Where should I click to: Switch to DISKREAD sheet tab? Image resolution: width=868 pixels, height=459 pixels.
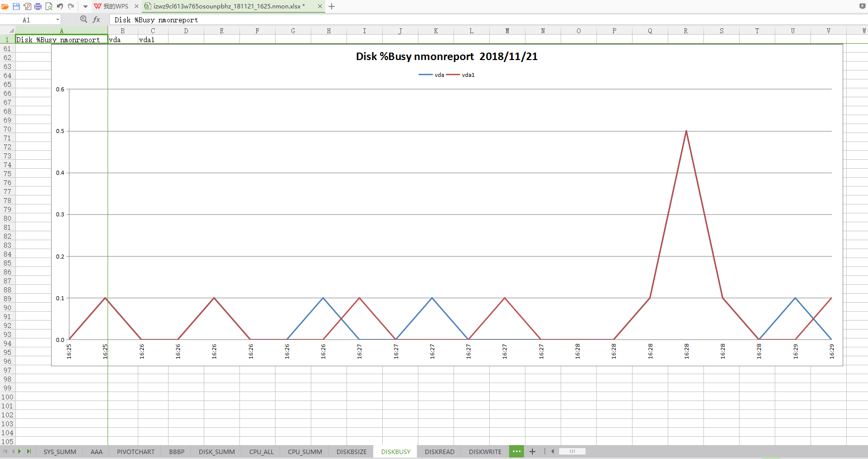pyautogui.click(x=439, y=452)
